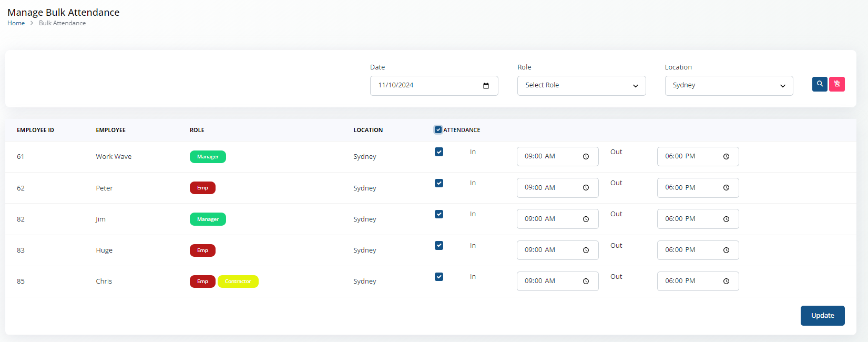
Task: Click Huge's 06:00 PM Out time field
Action: (x=698, y=250)
